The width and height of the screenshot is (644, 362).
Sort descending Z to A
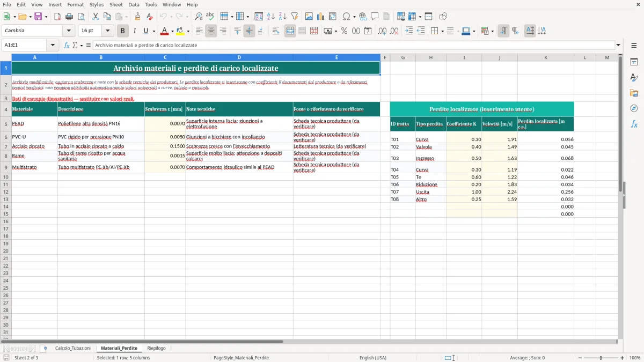pos(283,17)
